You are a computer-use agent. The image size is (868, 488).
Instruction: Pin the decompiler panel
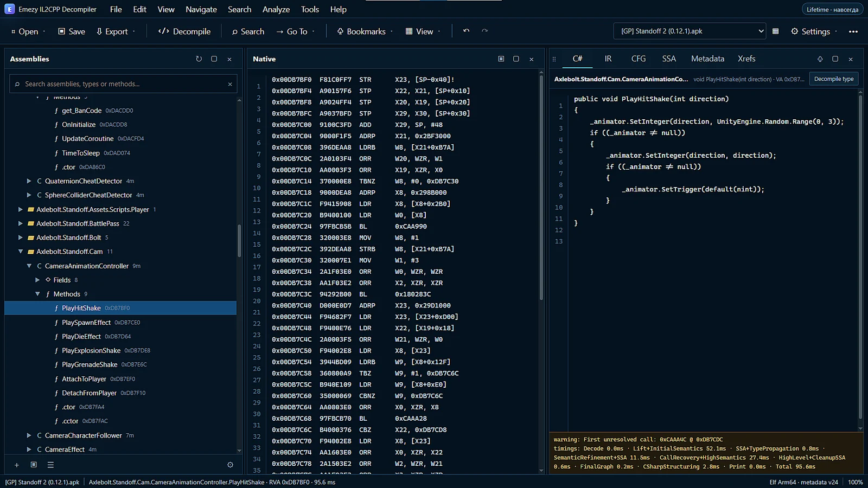[820, 59]
